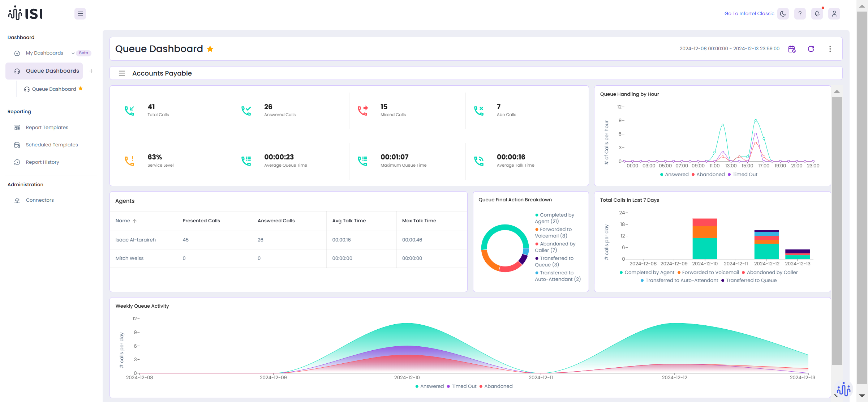Open the Accounts Payable queue selector menu
The height and width of the screenshot is (402, 868).
point(122,73)
